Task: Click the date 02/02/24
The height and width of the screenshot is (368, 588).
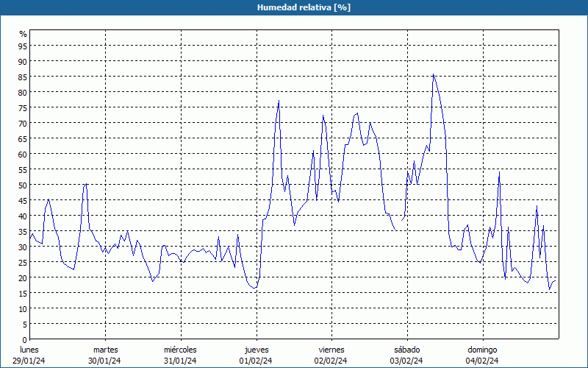Action: point(331,361)
